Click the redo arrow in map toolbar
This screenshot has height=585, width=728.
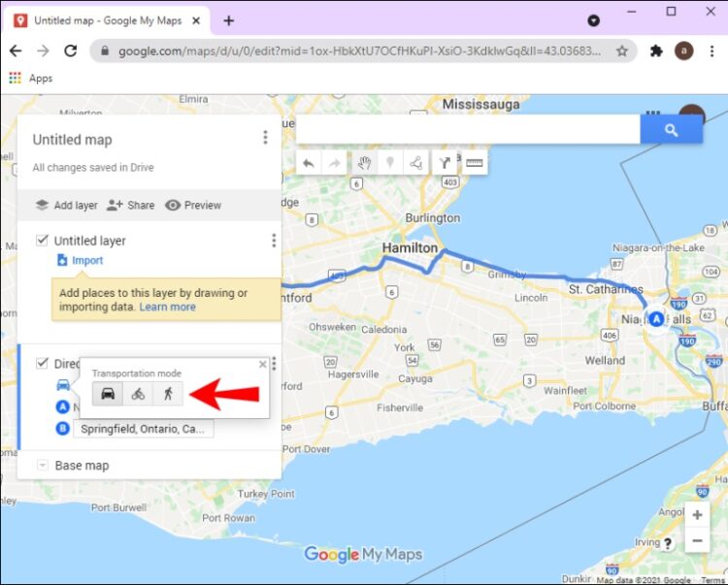[x=334, y=163]
